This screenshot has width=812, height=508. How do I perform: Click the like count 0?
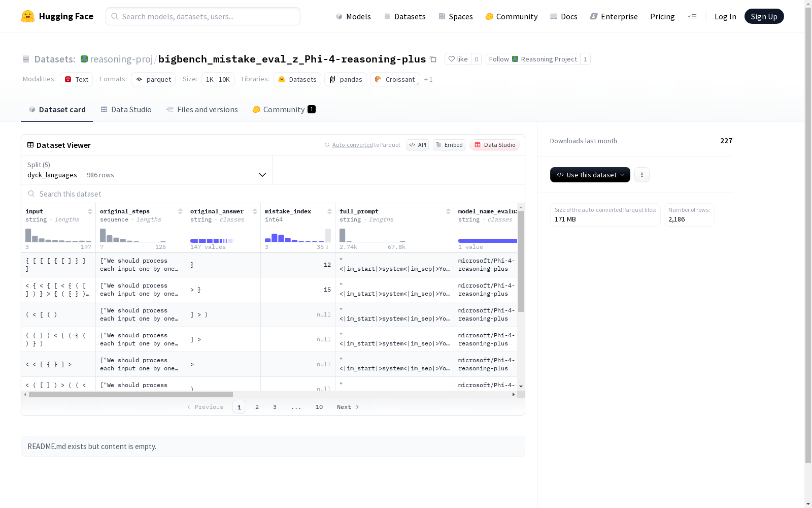click(476, 59)
